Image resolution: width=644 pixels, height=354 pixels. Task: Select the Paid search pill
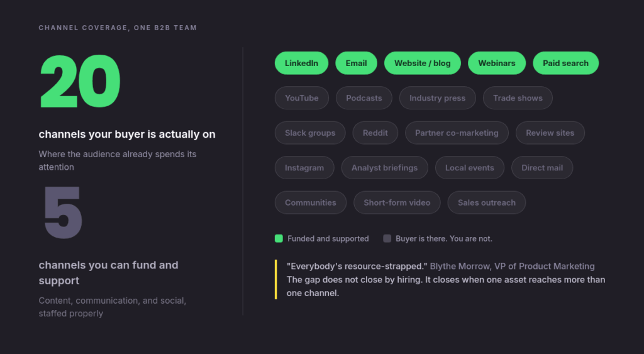[x=565, y=63]
